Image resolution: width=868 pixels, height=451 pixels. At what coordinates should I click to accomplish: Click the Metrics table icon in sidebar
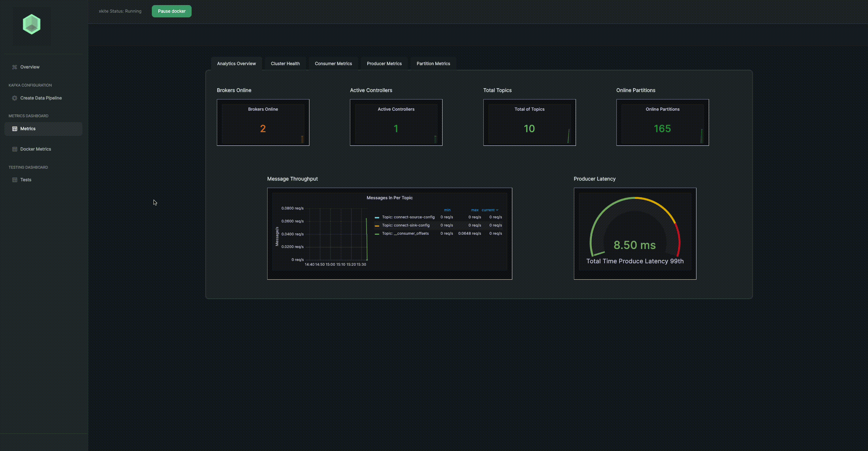coord(15,129)
